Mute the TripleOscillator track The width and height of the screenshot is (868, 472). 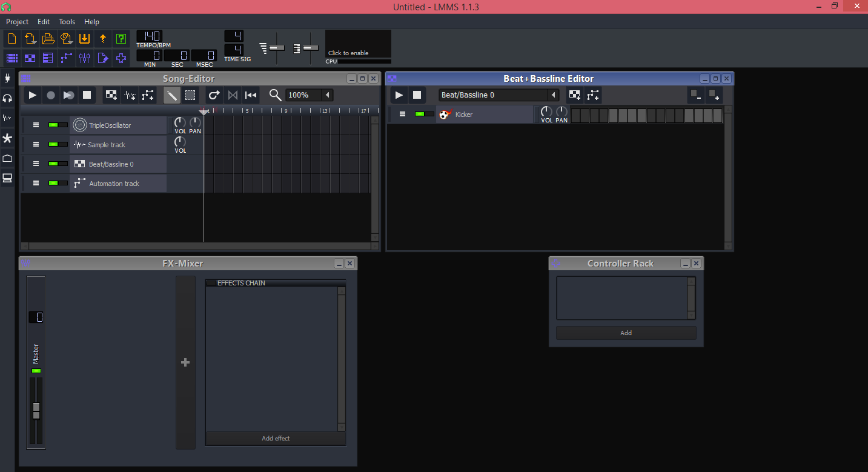coord(53,125)
